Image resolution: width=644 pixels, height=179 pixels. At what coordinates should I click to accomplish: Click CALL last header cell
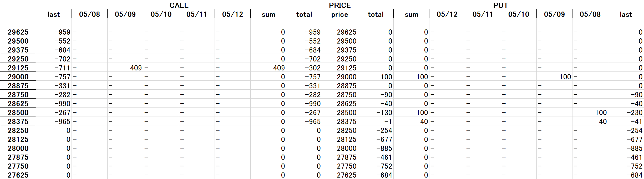(54, 14)
